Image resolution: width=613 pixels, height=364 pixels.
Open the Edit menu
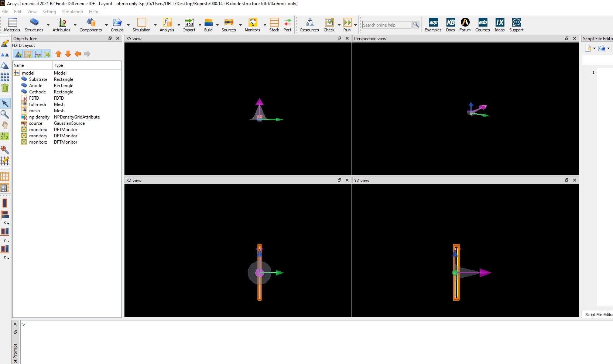pos(18,12)
